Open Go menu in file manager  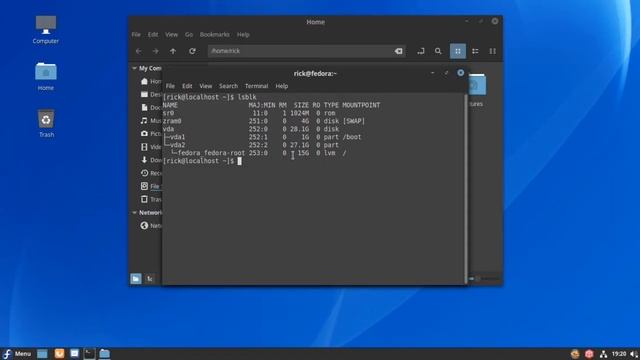189,35
